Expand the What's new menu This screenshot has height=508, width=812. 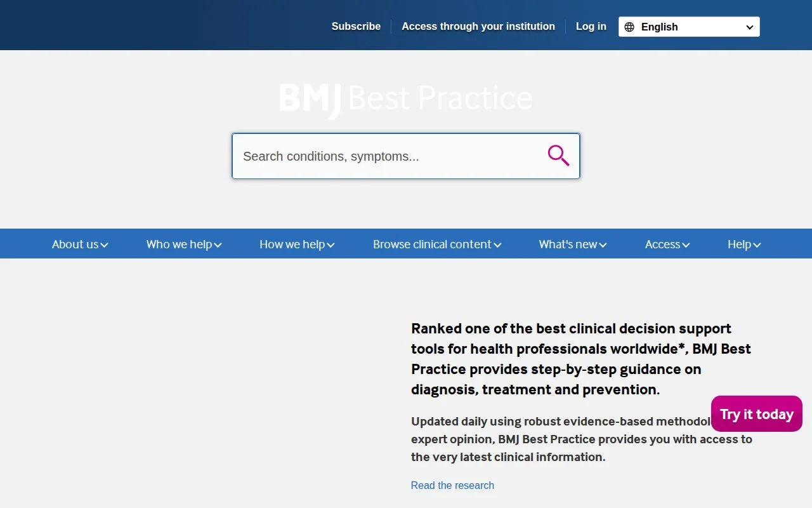573,244
